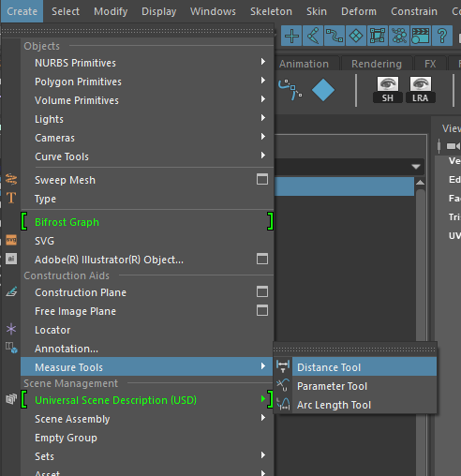Select the blue diamond keyframe shelf icon

323,90
